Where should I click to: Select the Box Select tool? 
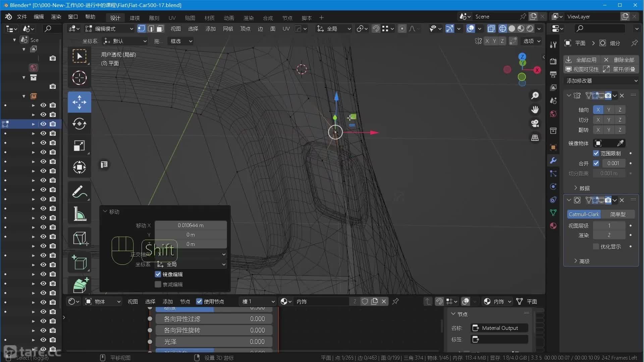pos(79,56)
